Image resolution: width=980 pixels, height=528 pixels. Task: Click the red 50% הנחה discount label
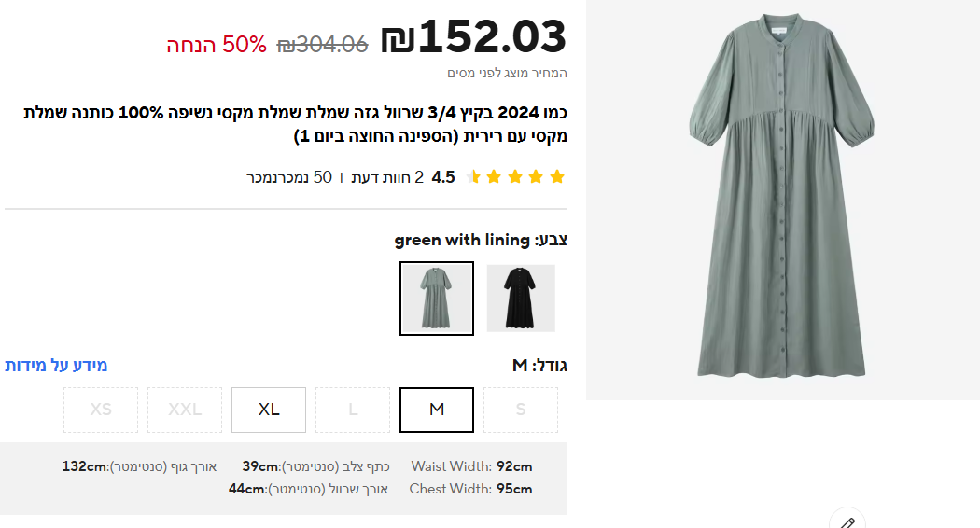click(217, 44)
